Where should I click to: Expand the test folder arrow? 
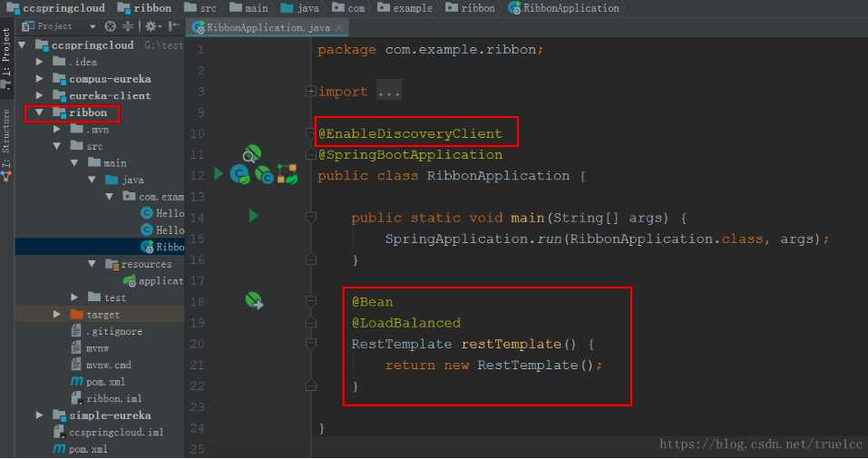click(74, 298)
